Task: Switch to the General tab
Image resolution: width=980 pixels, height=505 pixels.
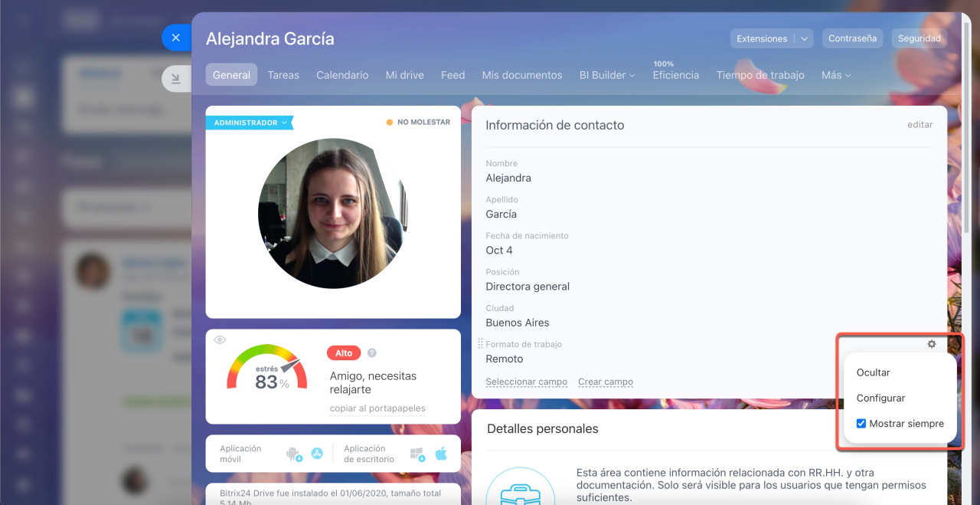Action: [231, 75]
